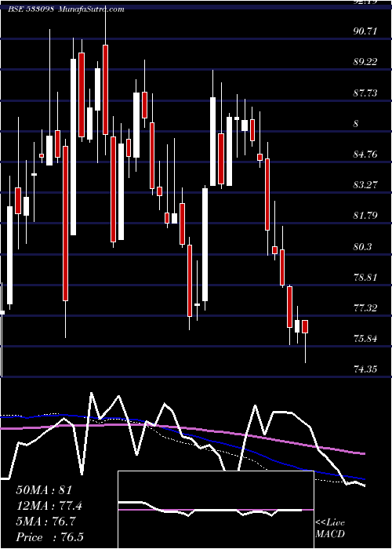Screen dimensions: 392x549
Task: Select the 78.81 price axis label
Action: coord(365,278)
